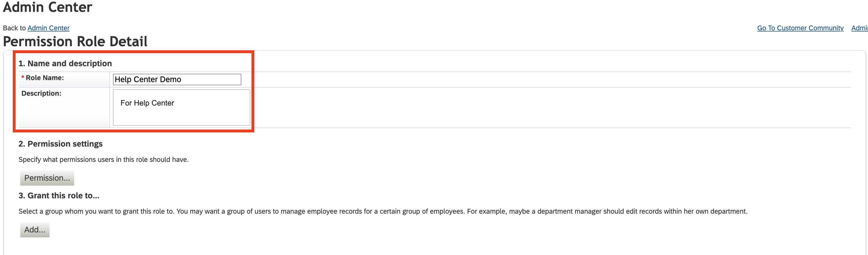This screenshot has height=255, width=868.
Task: Click the '2. Permission settings' heading
Action: [x=61, y=144]
